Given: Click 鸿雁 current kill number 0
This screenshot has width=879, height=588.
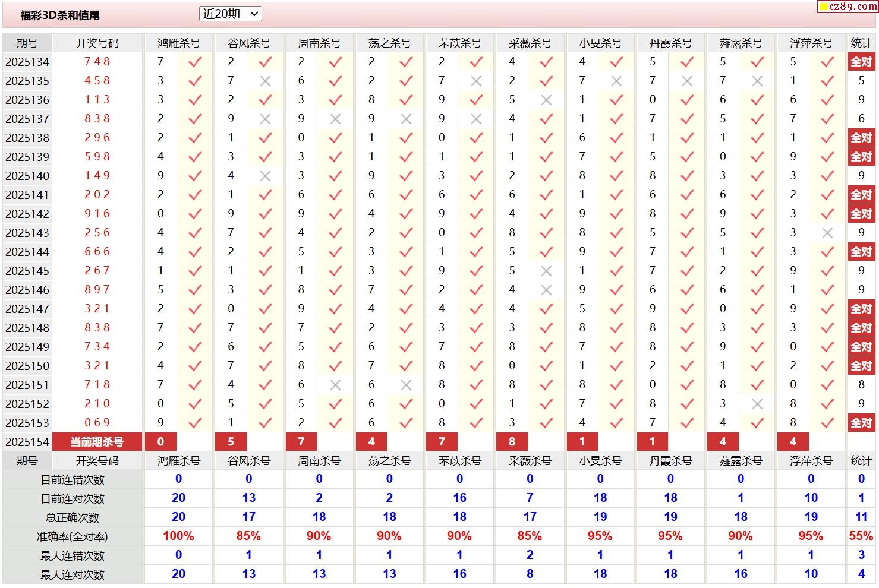Looking at the screenshot, I should click(x=160, y=442).
